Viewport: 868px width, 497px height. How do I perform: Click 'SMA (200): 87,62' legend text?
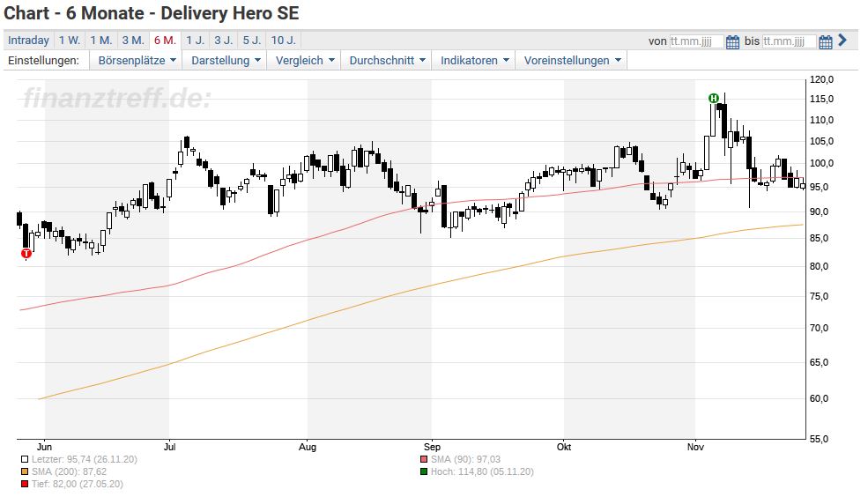(70, 471)
